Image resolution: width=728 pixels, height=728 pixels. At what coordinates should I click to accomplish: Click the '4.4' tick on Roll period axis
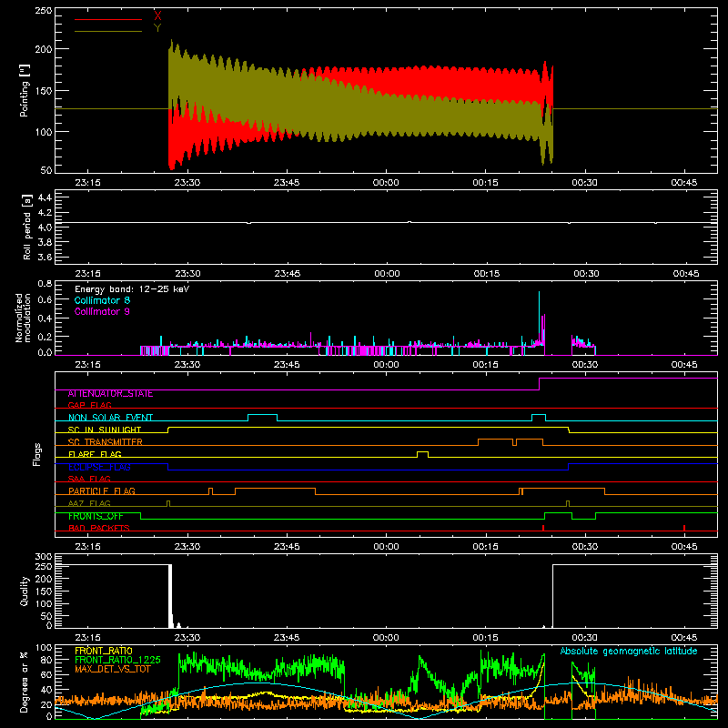pyautogui.click(x=45, y=197)
